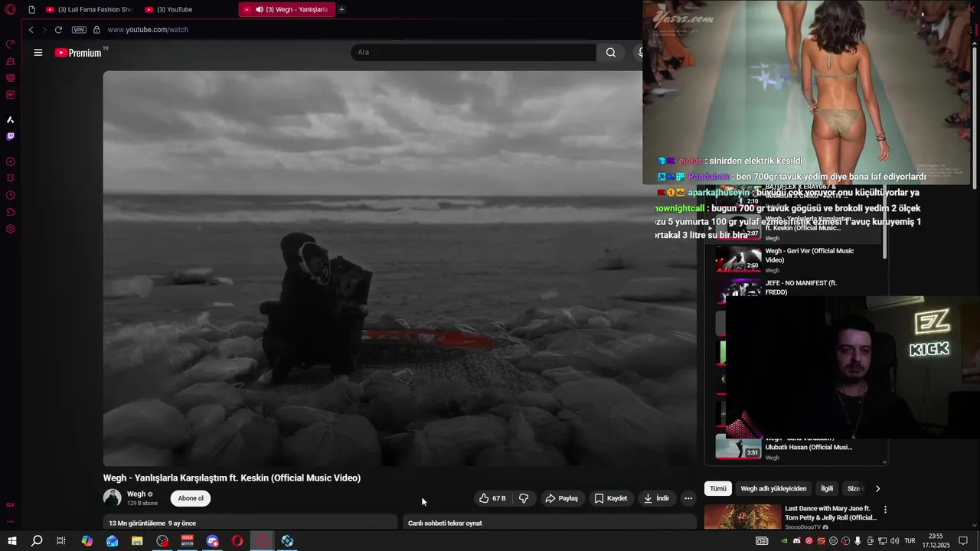Open more actions three-dot menu under video
The image size is (980, 551).
(x=688, y=498)
